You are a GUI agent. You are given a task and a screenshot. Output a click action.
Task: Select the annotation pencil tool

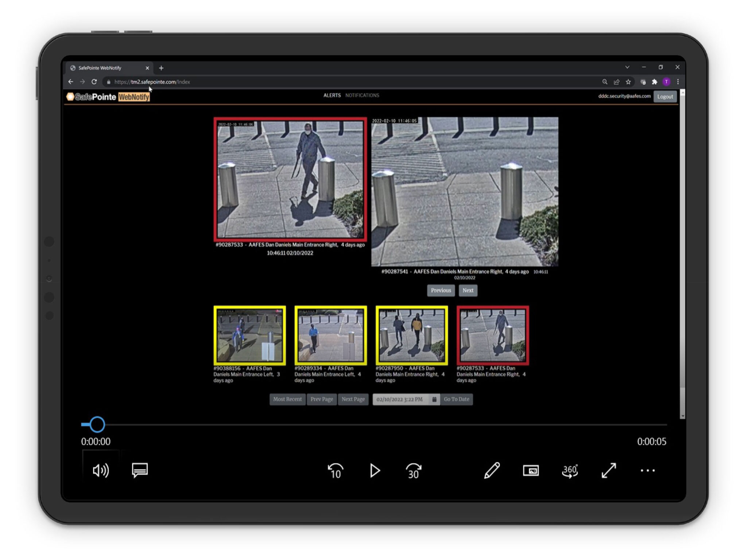coord(492,471)
